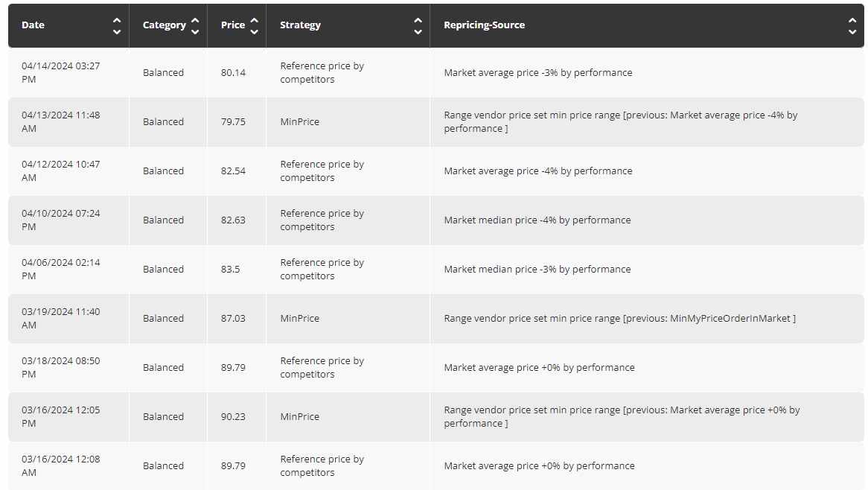
Task: Select the 04/14/2024 03:27 PM date cell
Action: [60, 72]
